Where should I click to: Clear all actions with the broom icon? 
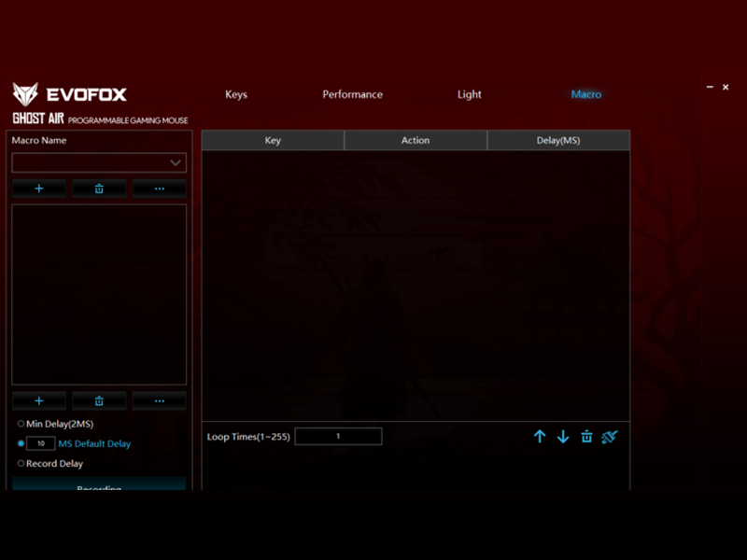point(610,437)
